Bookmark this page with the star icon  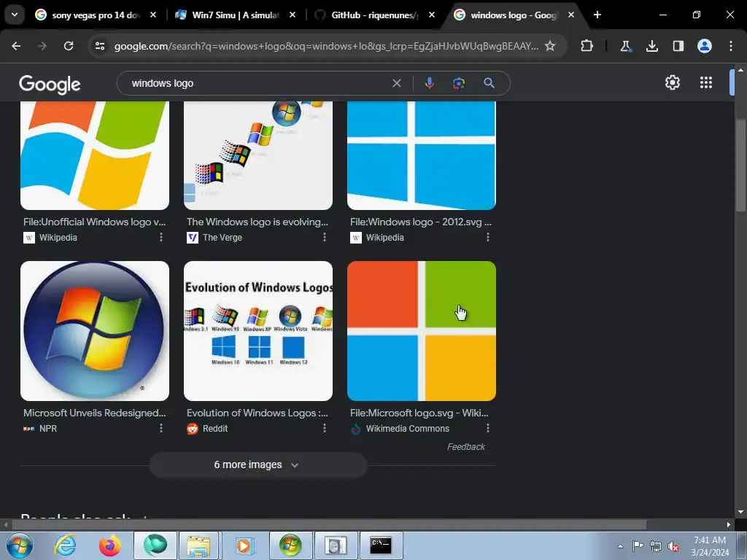pos(550,46)
